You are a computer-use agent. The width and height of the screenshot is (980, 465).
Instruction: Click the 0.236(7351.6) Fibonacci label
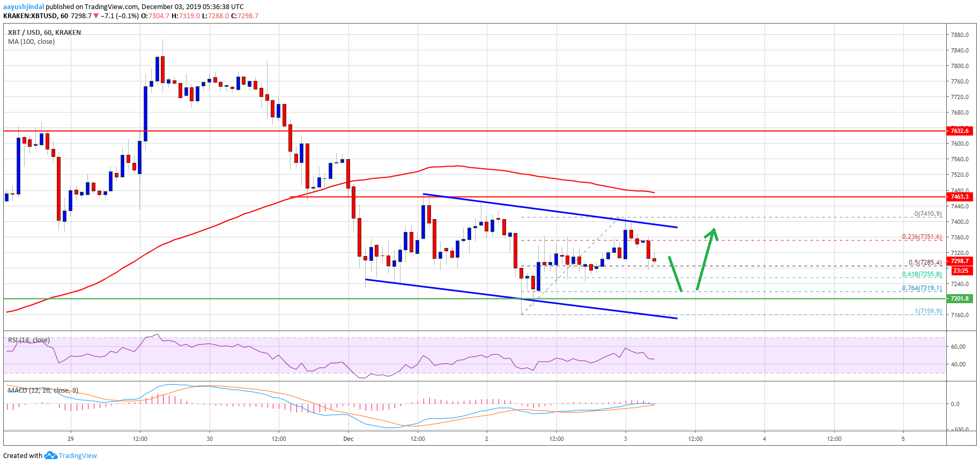(x=922, y=237)
